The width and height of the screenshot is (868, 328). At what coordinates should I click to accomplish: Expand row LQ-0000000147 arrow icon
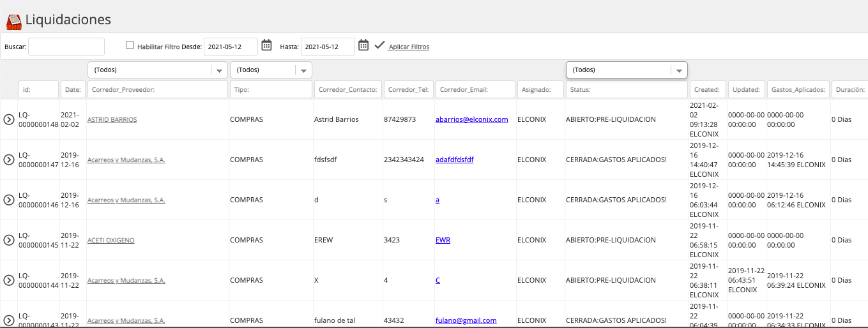(x=9, y=160)
